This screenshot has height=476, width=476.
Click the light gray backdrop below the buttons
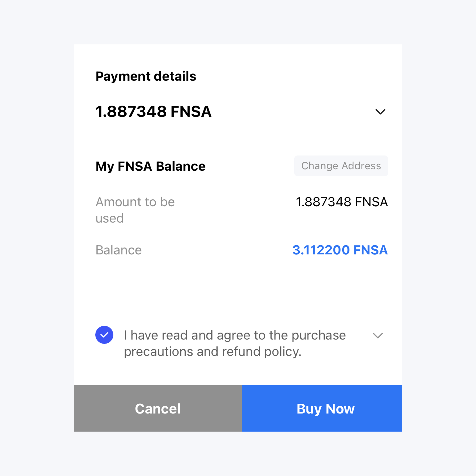click(238, 453)
